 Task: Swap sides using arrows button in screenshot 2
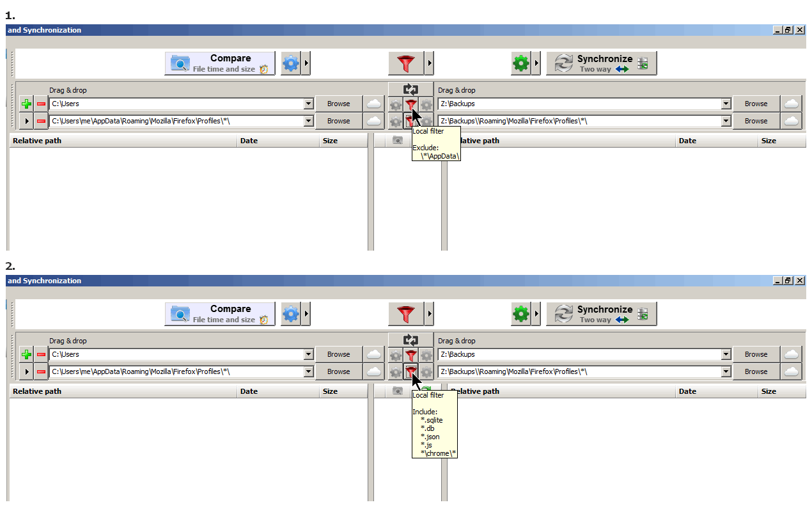click(410, 340)
